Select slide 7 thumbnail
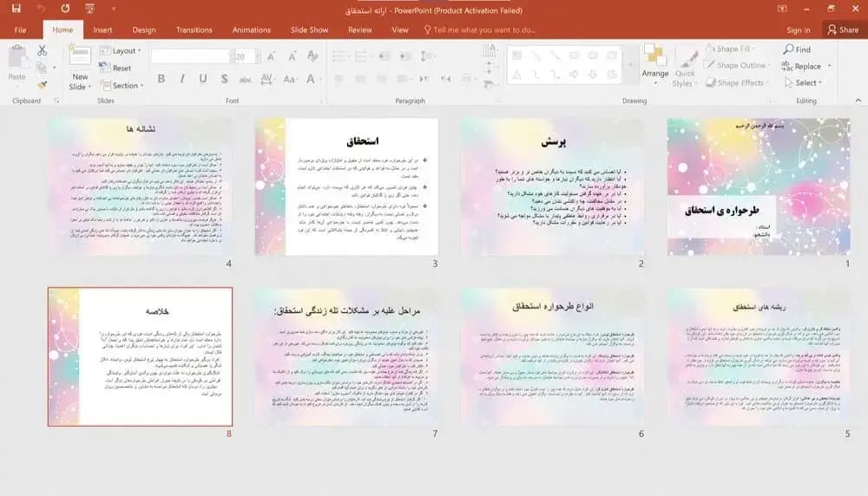 (346, 356)
